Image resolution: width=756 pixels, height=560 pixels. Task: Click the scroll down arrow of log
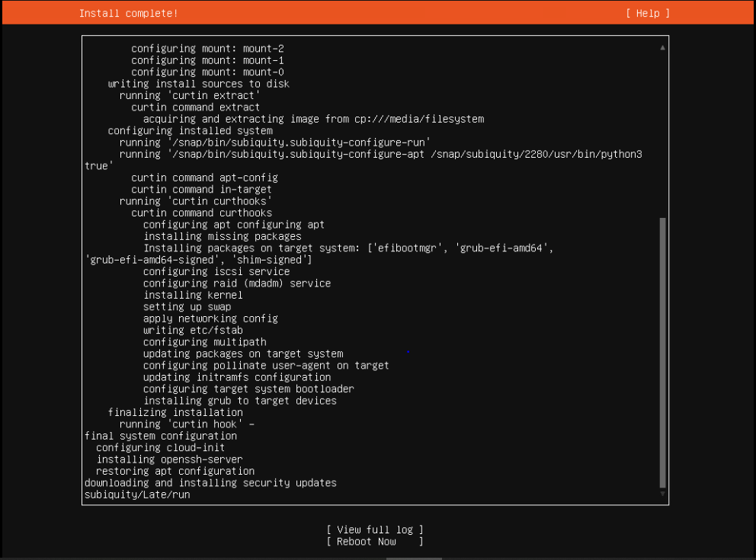(x=662, y=494)
